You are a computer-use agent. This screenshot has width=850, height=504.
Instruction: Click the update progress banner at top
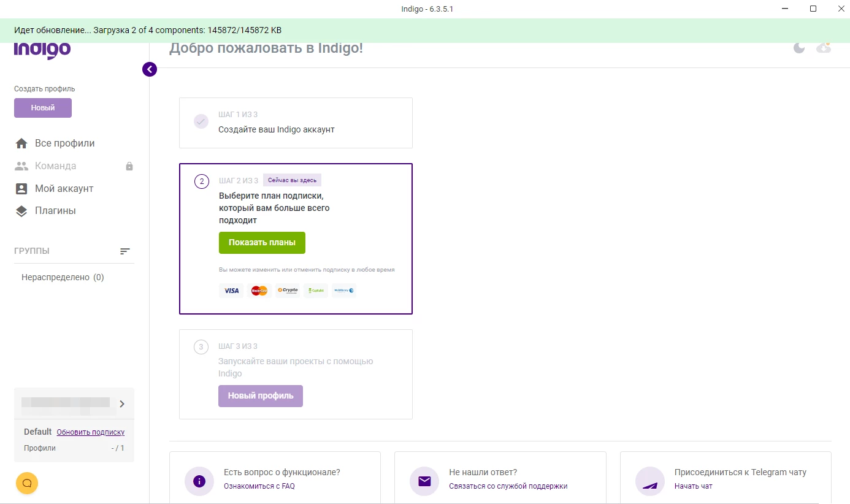[x=425, y=30]
